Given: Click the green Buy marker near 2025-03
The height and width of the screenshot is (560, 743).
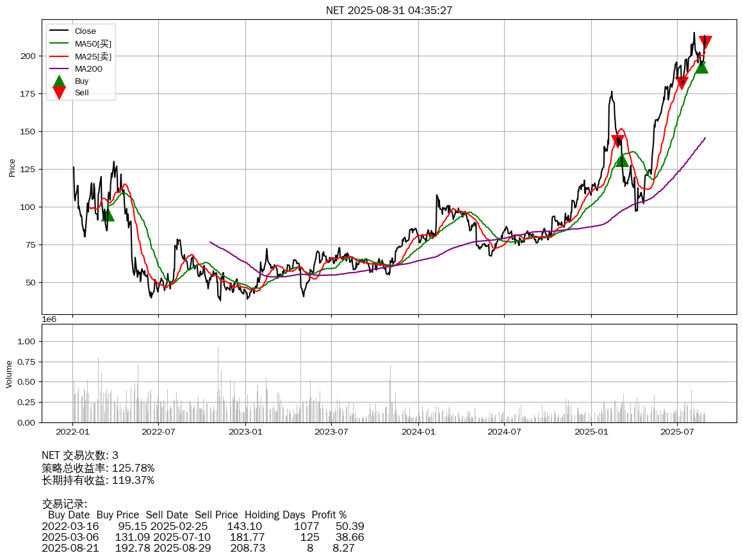Looking at the screenshot, I should [621, 160].
